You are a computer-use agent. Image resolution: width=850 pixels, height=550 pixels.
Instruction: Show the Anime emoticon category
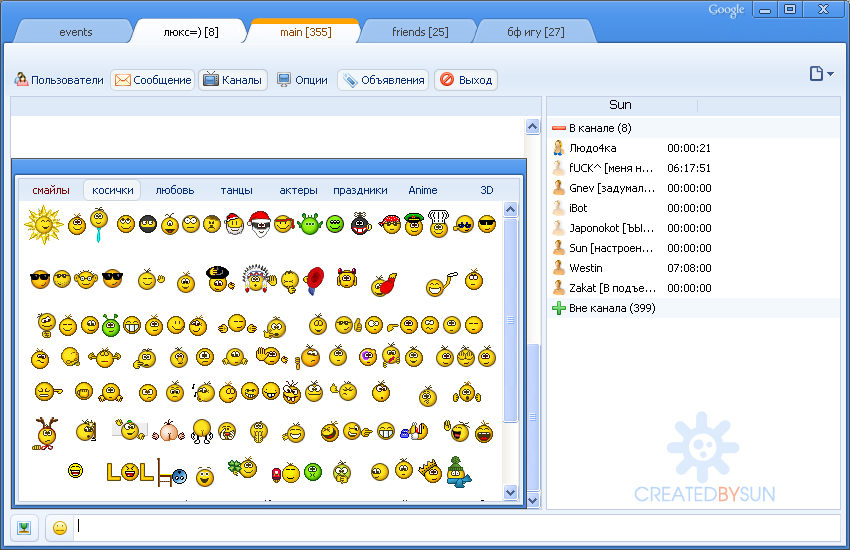423,190
